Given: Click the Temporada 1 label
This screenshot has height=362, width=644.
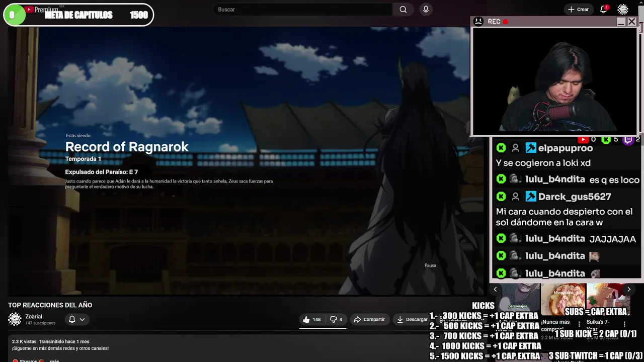Looking at the screenshot, I should [83, 159].
